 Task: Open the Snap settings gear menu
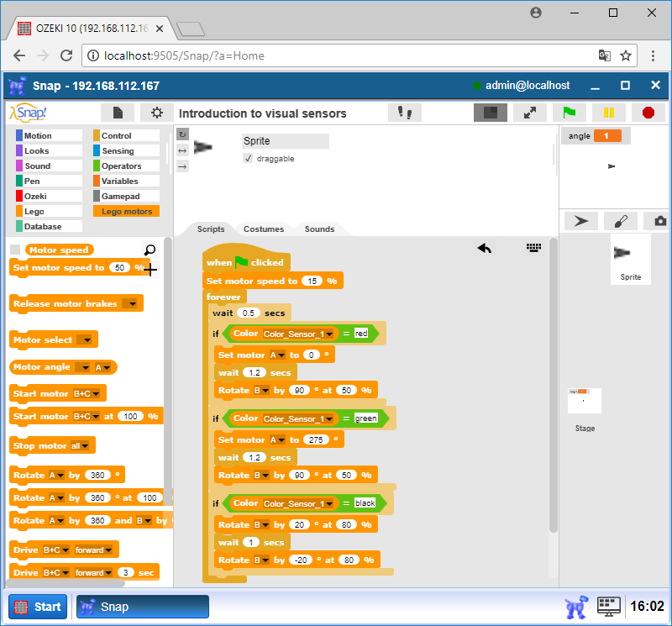[157, 113]
